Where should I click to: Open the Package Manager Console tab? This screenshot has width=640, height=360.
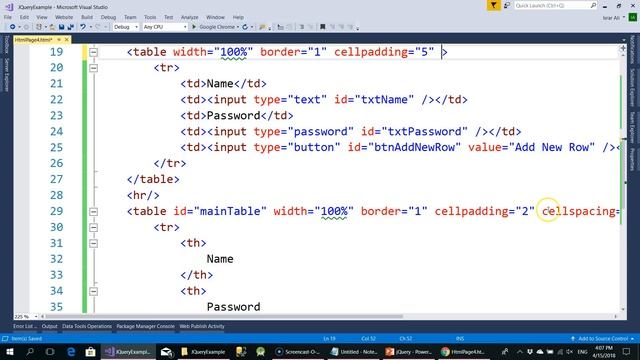[x=145, y=326]
